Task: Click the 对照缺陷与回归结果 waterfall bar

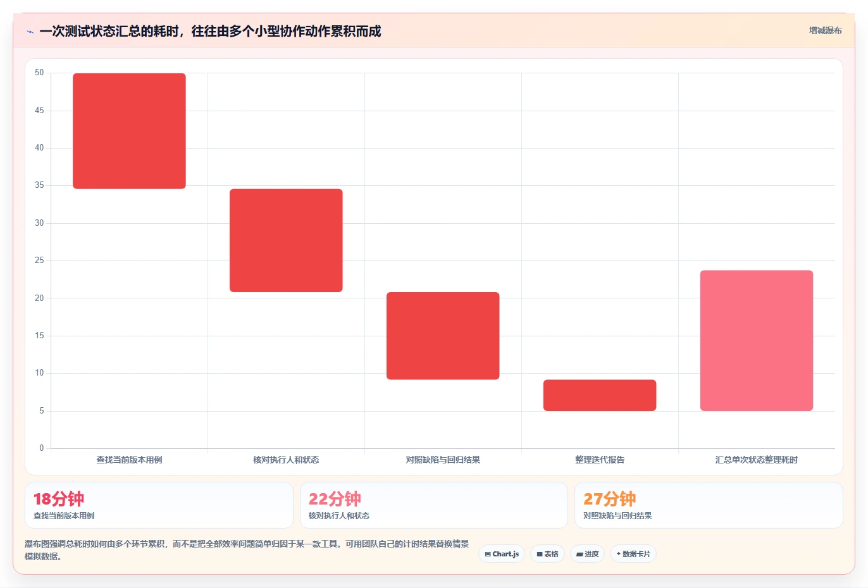Action: pyautogui.click(x=443, y=336)
